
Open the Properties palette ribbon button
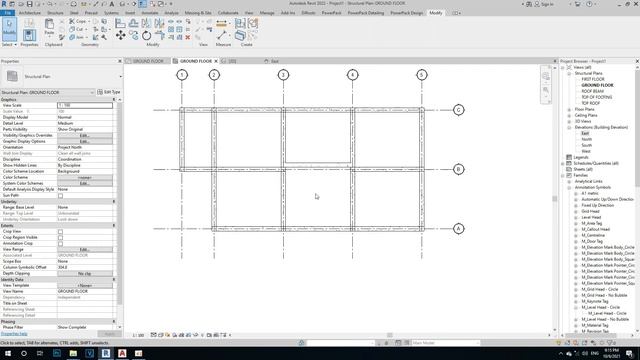[29, 35]
